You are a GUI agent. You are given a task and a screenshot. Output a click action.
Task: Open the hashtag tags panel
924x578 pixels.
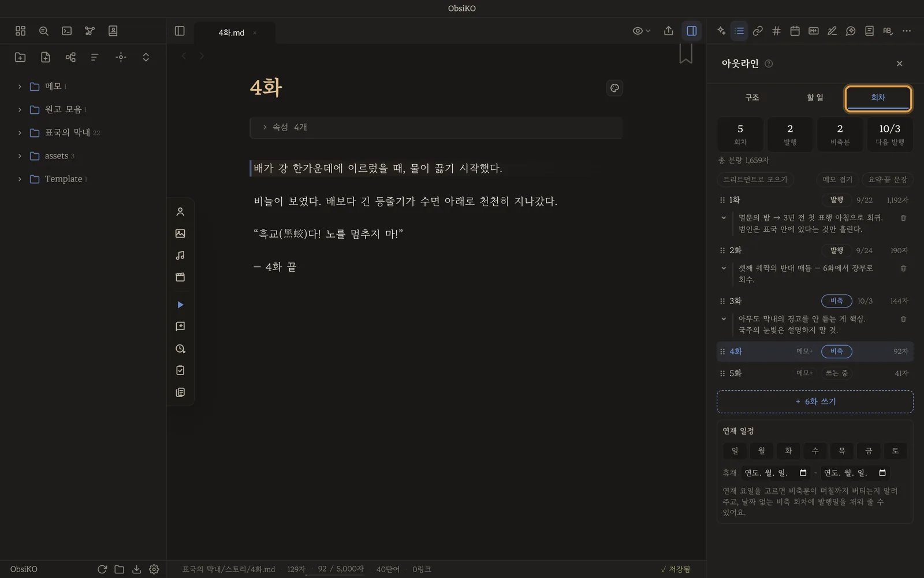(776, 31)
